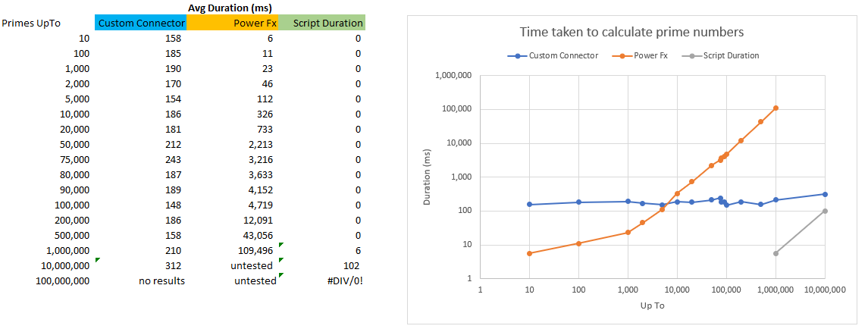Select Power Fx value '3,633'
Viewport: 868px width, 329px height.
pyautogui.click(x=262, y=174)
